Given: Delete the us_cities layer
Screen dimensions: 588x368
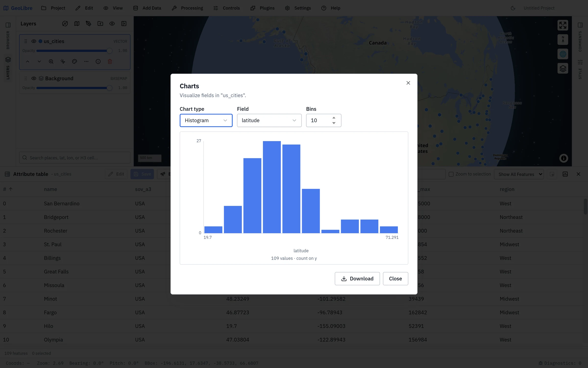Looking at the screenshot, I should coord(110,62).
